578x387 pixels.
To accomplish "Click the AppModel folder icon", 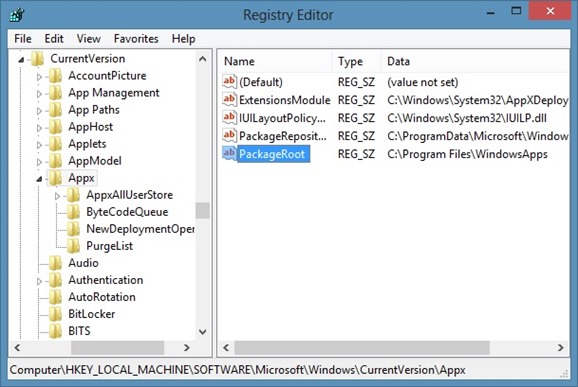I will [56, 161].
